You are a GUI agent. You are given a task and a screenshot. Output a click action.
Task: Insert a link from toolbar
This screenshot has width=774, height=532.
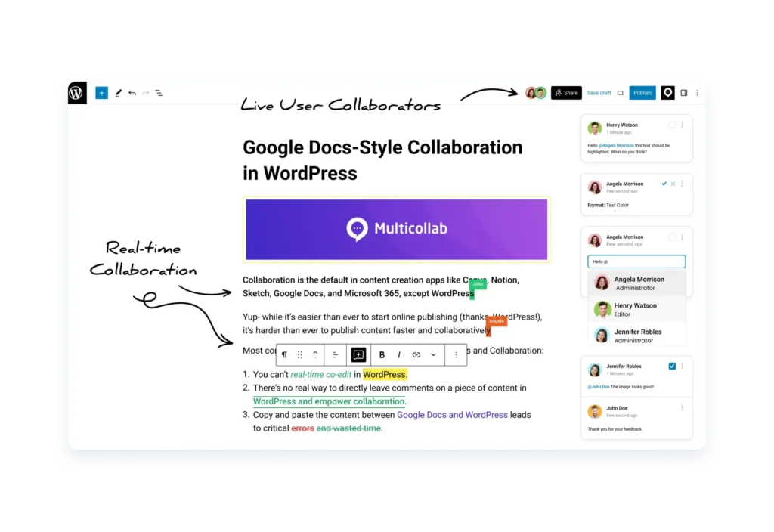tap(416, 355)
